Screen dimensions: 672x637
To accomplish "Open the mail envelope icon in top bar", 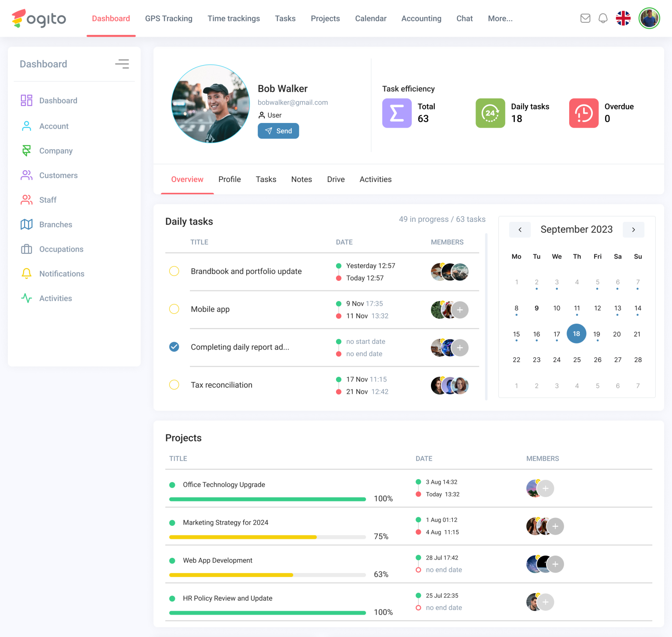I will point(585,18).
